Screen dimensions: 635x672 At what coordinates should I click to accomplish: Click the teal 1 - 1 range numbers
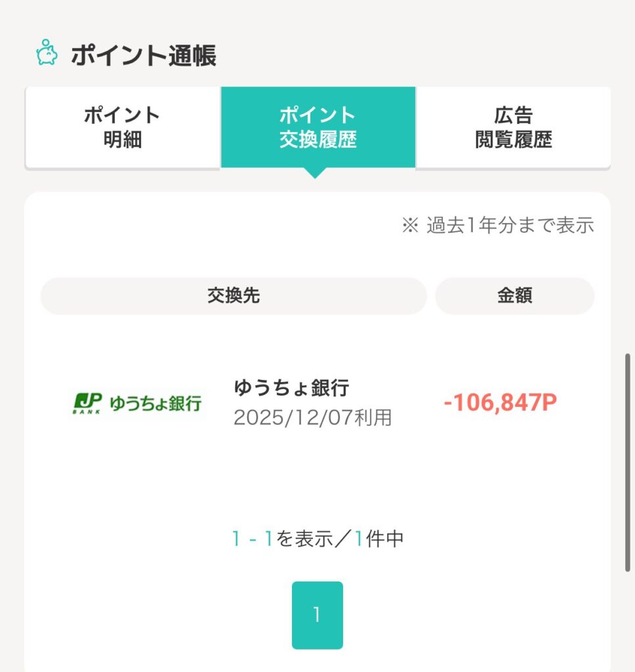[252, 539]
